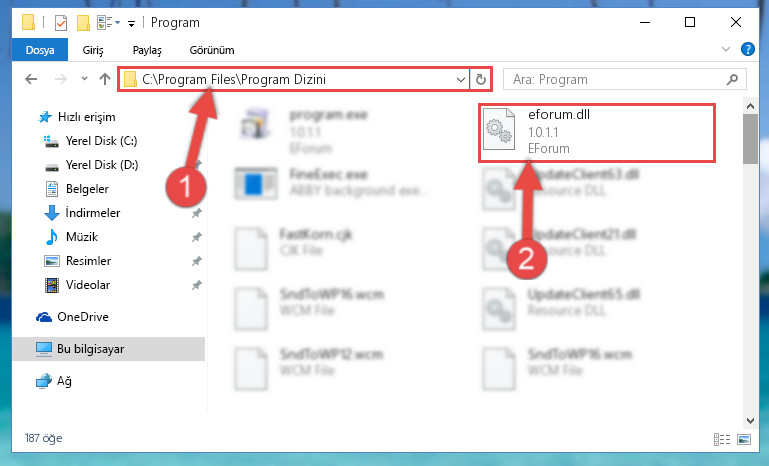Screen dimensions: 769x466
Task: Click the Properties checkmark quick access icon
Action: coord(61,23)
